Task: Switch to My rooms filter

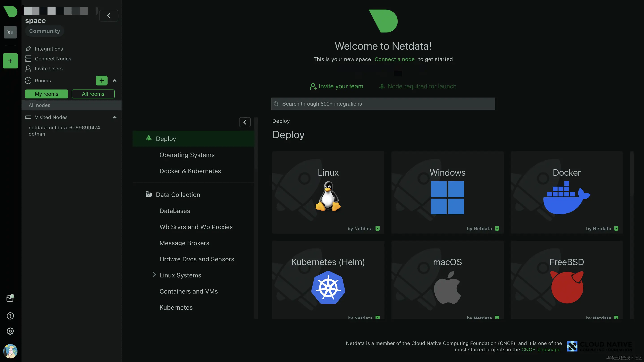Action: click(47, 94)
